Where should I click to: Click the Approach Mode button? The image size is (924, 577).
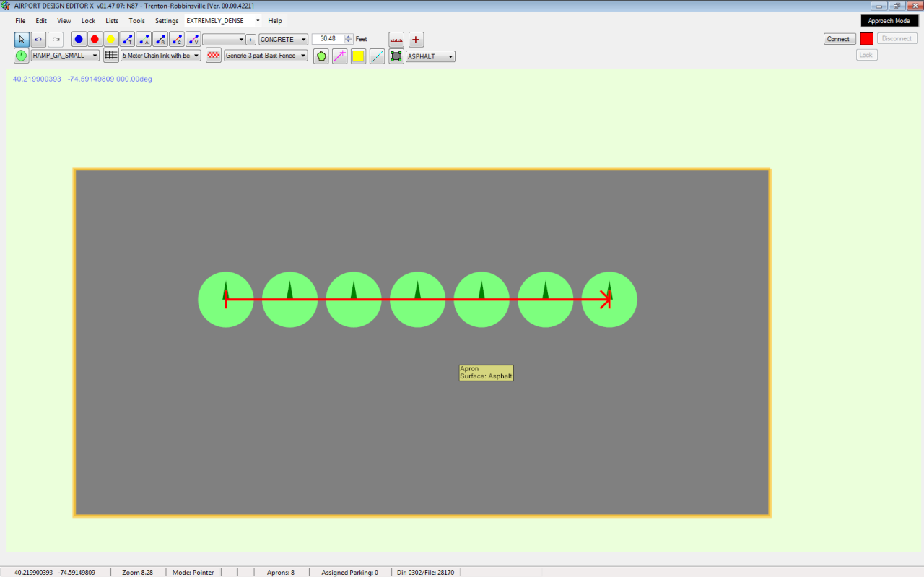click(889, 21)
